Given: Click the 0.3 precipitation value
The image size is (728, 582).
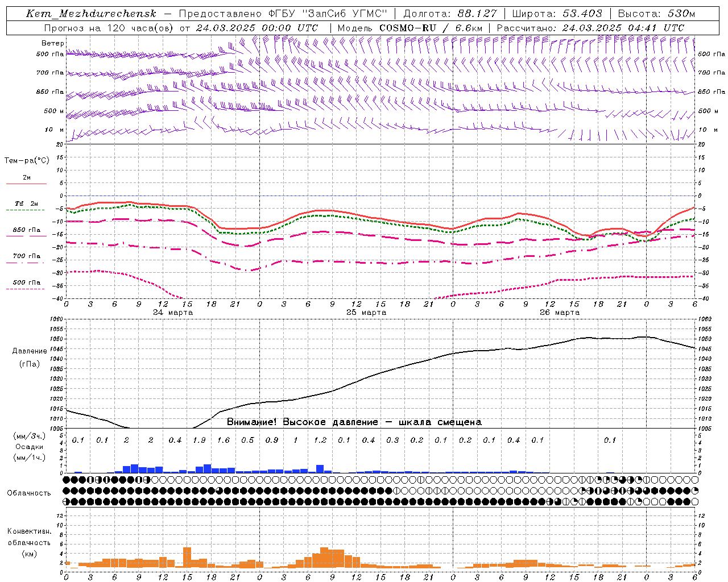Looking at the screenshot, I should pos(392,440).
